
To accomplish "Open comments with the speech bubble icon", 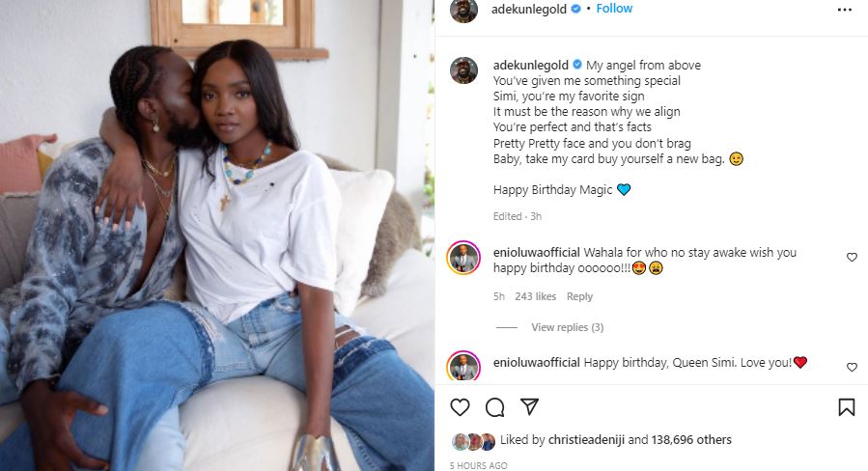I will [494, 407].
